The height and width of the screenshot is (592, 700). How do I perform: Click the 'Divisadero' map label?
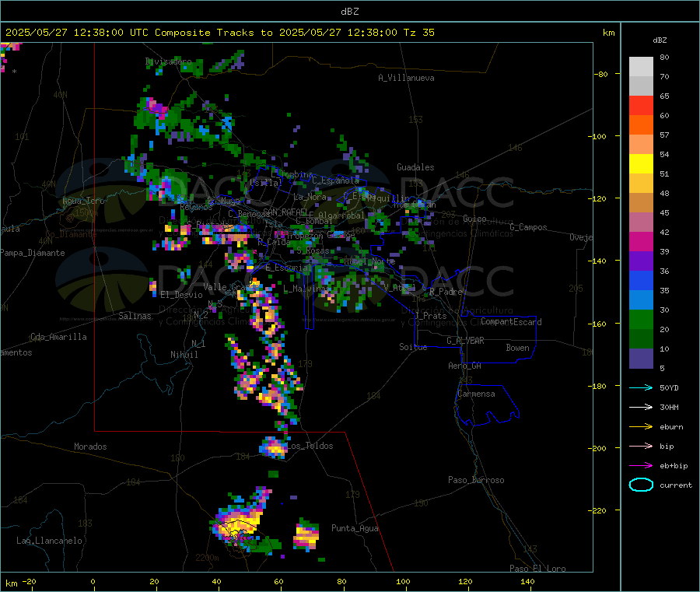point(168,61)
